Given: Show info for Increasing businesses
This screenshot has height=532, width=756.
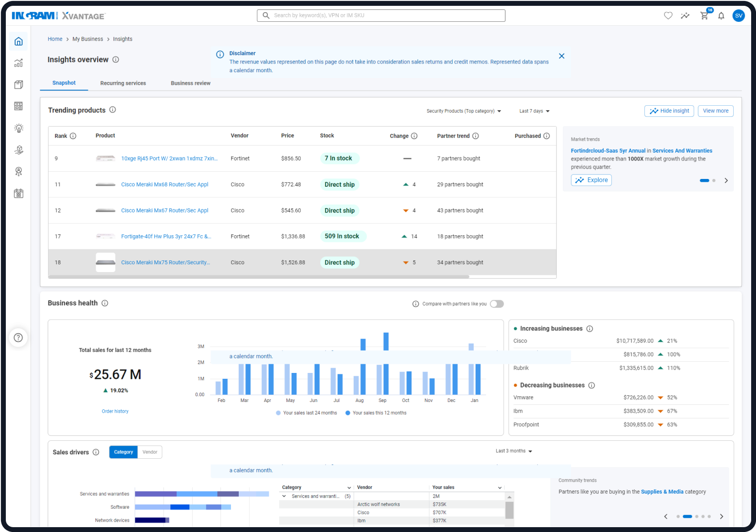Looking at the screenshot, I should (590, 329).
